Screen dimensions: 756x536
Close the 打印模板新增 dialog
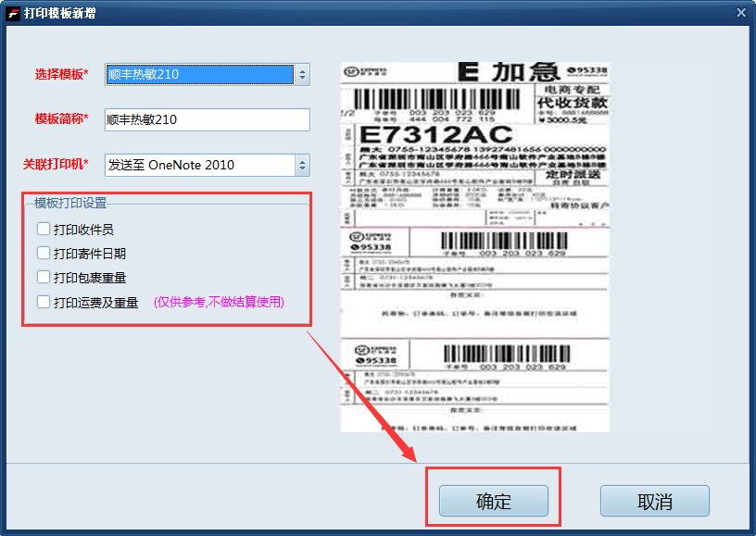741,13
